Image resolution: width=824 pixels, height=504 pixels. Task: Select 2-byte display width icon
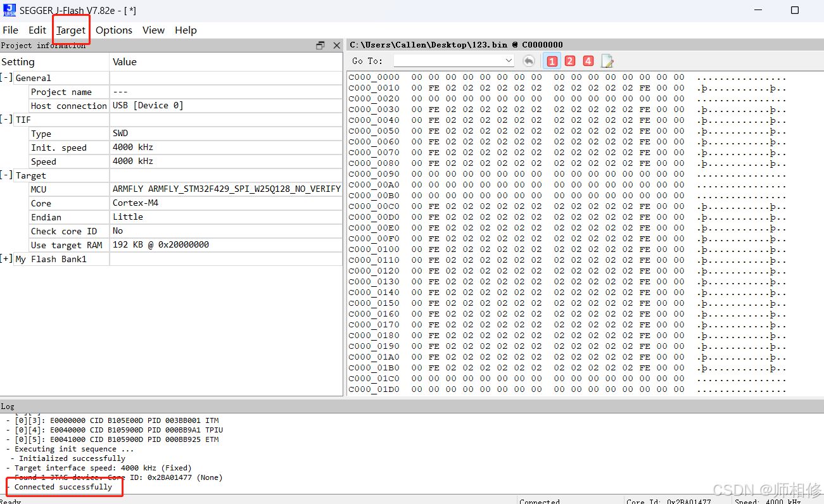570,61
